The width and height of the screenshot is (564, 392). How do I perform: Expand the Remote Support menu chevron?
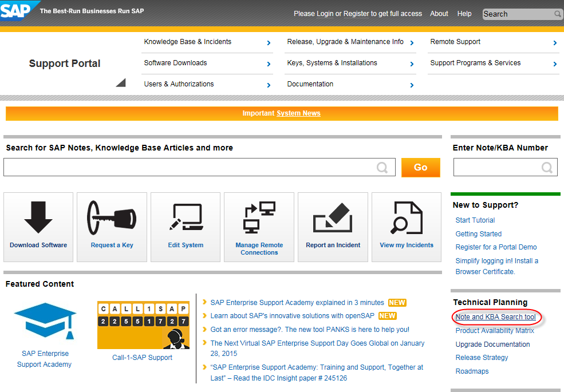click(x=555, y=43)
